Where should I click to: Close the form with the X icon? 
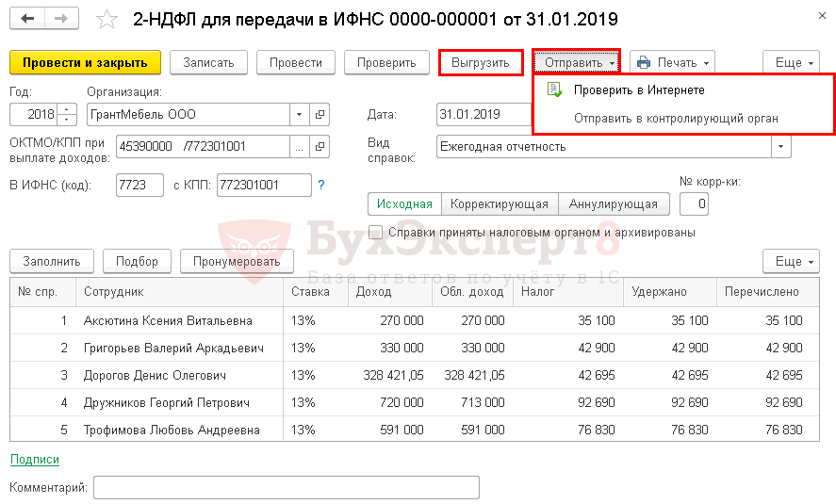point(822,17)
